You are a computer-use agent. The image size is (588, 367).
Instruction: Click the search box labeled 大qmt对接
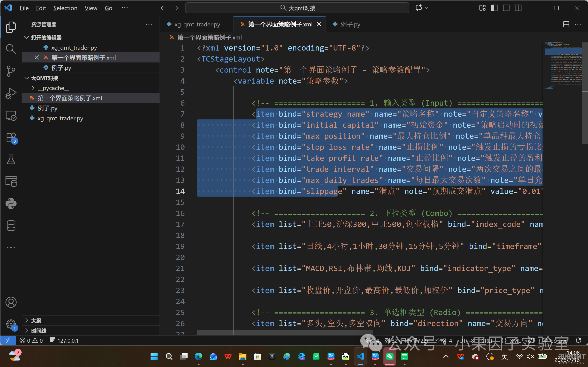(x=297, y=8)
